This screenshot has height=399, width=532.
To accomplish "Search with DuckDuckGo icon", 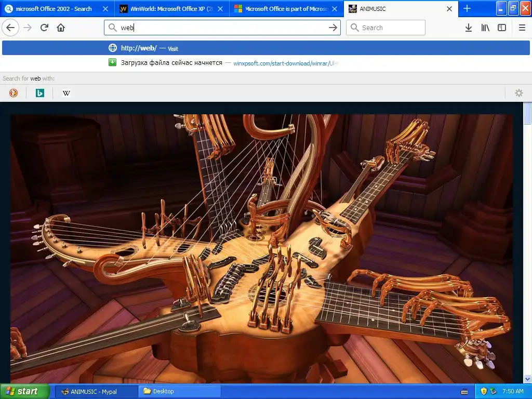I will coord(14,93).
